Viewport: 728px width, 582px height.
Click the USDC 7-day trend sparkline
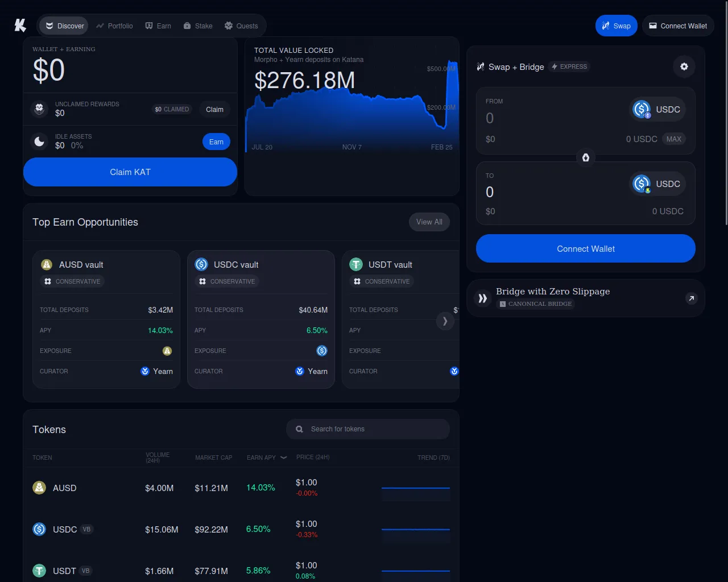416,530
